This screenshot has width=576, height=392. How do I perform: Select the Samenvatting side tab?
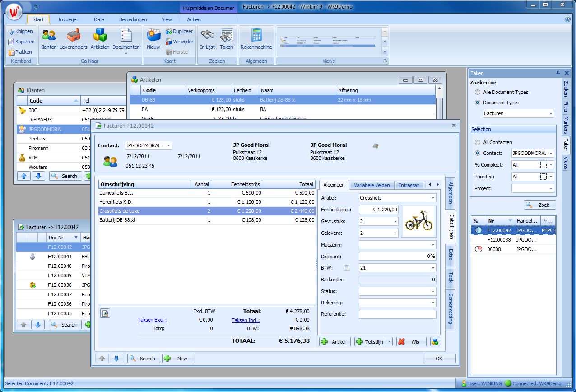tap(450, 309)
